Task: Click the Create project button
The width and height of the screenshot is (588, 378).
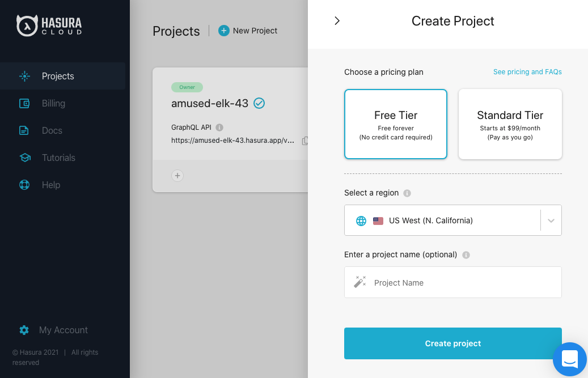Action: pyautogui.click(x=452, y=343)
